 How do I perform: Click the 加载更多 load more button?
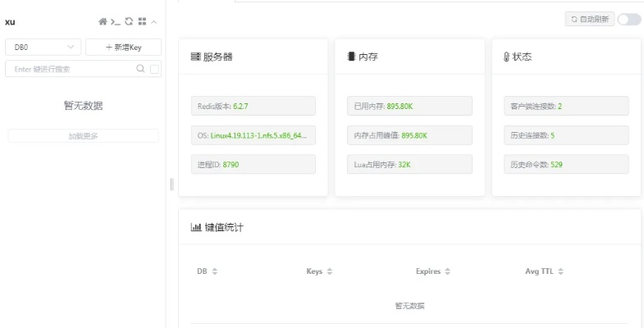[x=83, y=136]
